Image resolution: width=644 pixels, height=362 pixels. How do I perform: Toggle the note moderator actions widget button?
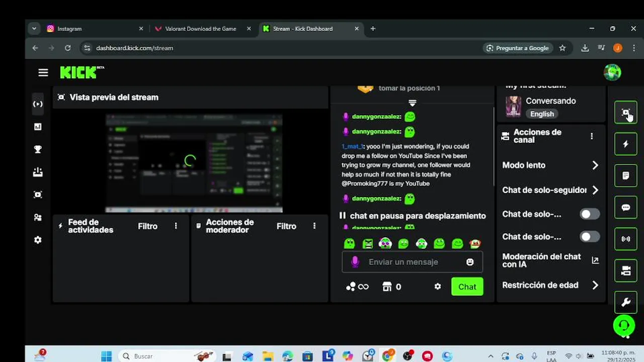(625, 175)
